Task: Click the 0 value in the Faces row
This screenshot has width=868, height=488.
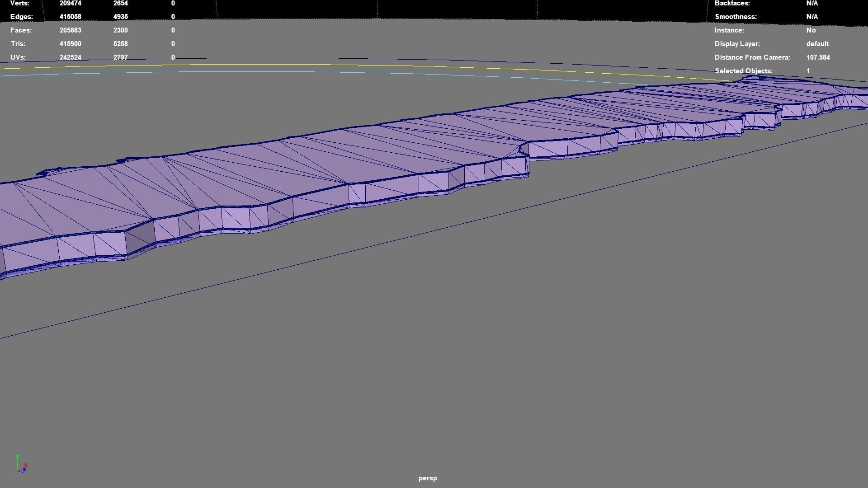Action: pyautogui.click(x=173, y=30)
